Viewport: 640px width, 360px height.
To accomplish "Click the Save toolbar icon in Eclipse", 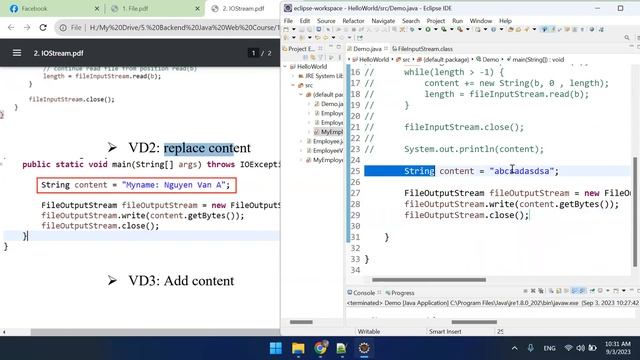I will pos(302,29).
